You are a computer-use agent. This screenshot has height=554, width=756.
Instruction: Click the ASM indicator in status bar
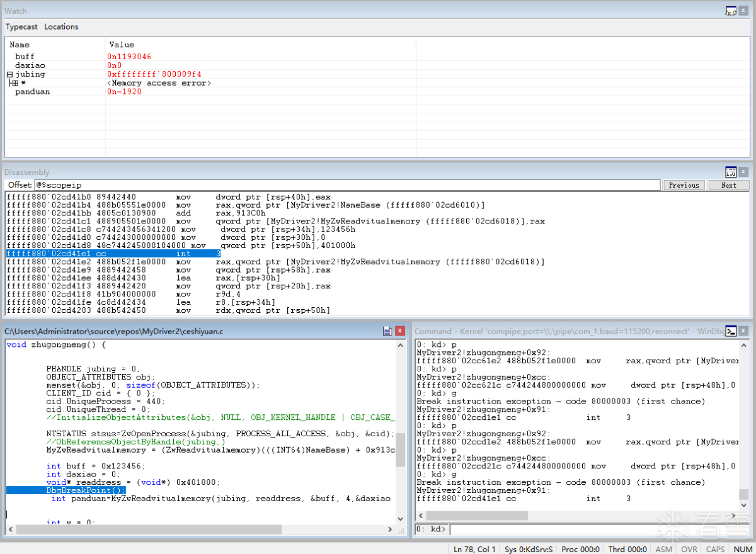click(664, 549)
